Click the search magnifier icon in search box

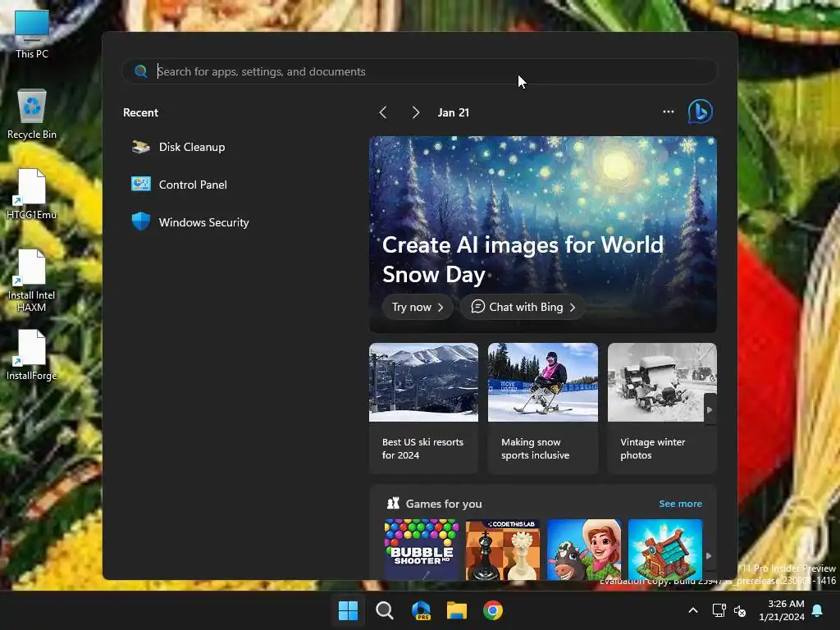[141, 71]
